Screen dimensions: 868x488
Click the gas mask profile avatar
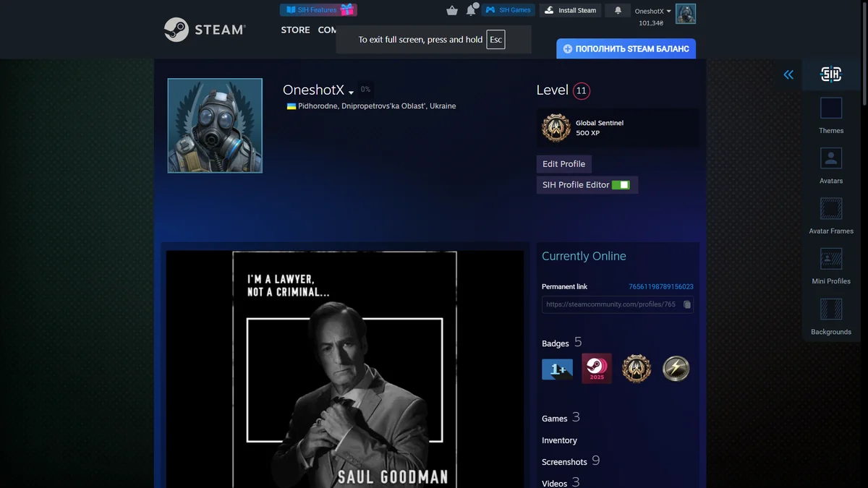[x=215, y=126]
